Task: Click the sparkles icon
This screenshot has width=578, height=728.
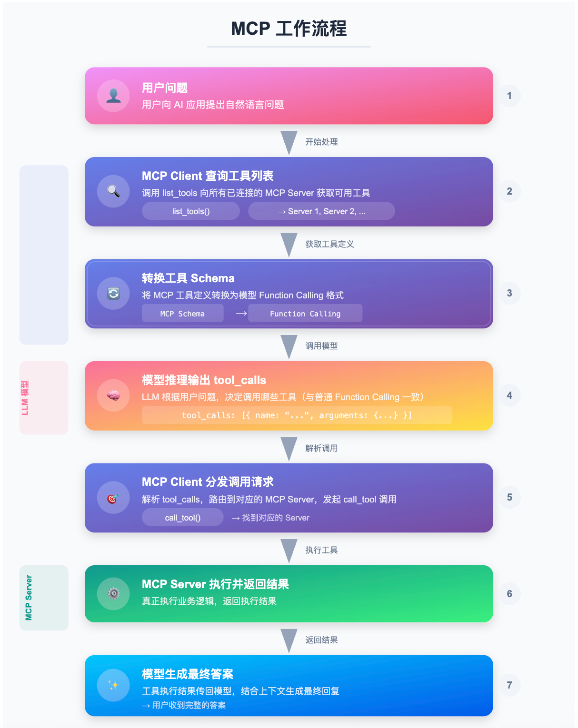Action: (113, 685)
